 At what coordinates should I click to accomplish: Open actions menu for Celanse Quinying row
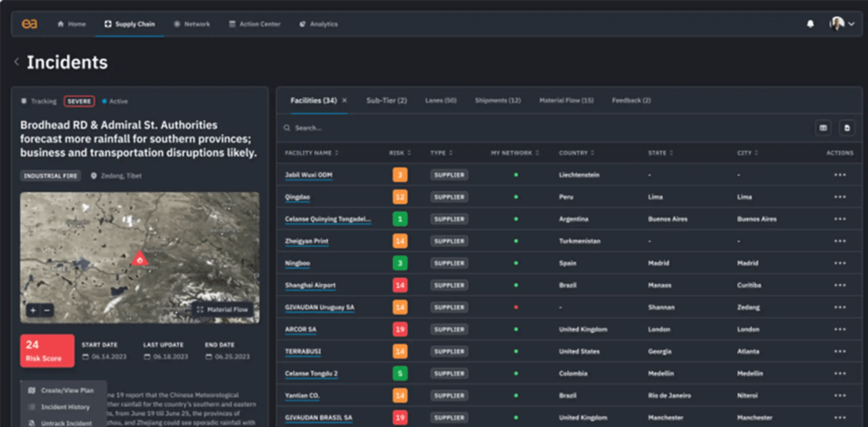840,219
